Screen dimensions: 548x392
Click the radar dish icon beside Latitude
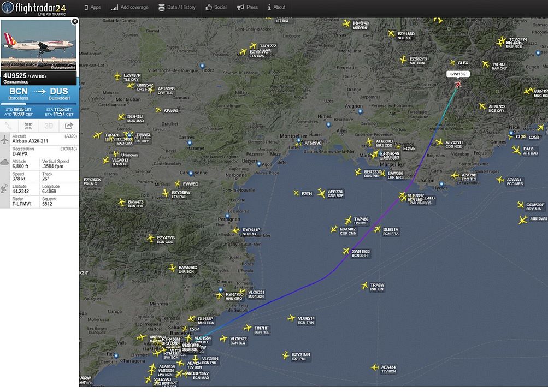(4, 189)
